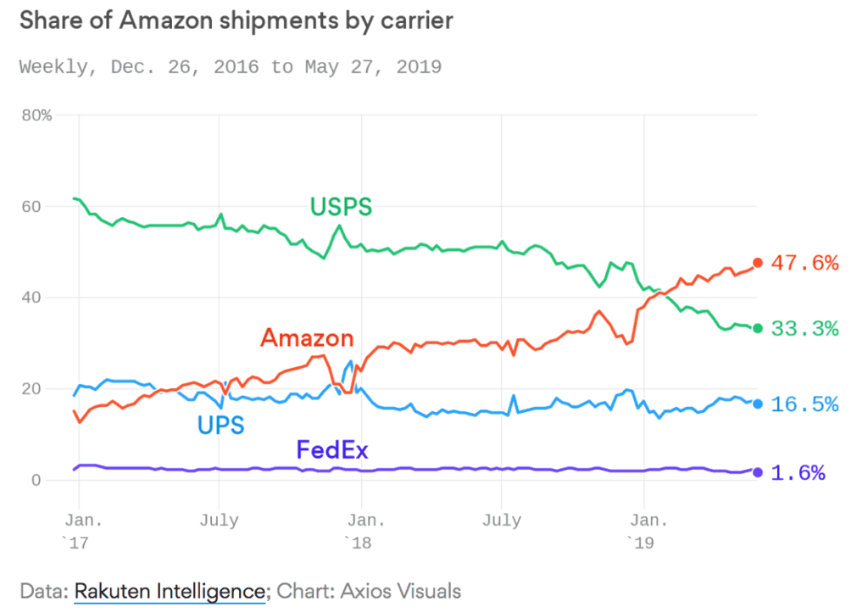Image resolution: width=868 pixels, height=613 pixels.
Task: Click the Jan. '17 x-axis label
Action: (79, 529)
